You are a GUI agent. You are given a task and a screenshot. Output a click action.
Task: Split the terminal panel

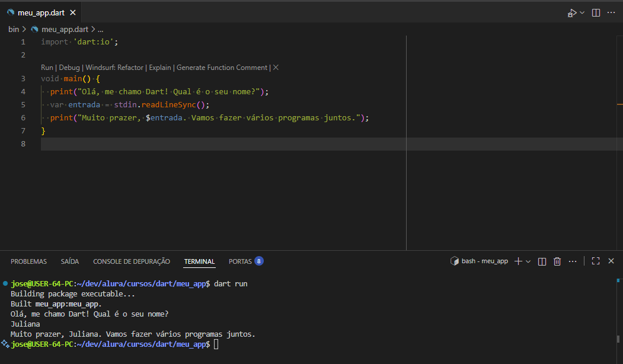coord(542,261)
